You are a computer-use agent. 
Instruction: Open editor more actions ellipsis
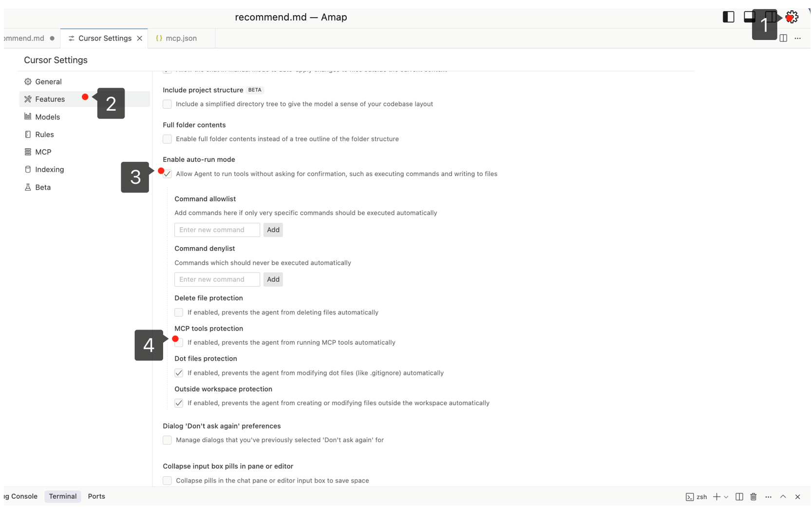pos(797,38)
